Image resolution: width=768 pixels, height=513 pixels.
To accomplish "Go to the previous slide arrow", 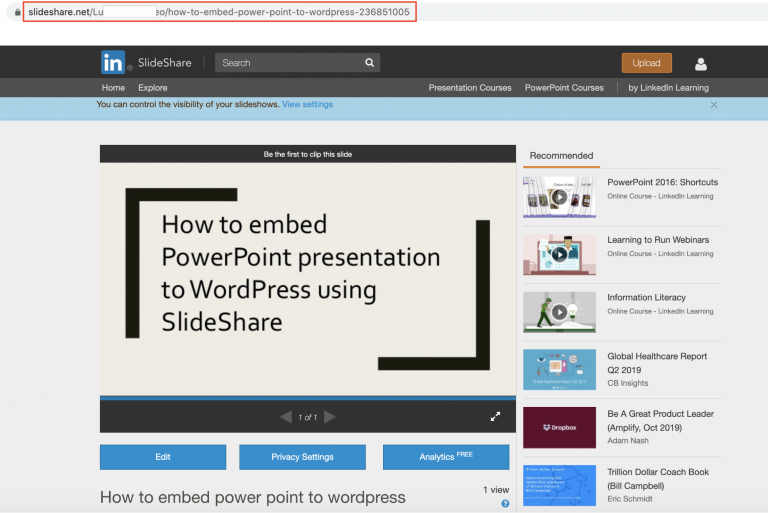I will 286,417.
